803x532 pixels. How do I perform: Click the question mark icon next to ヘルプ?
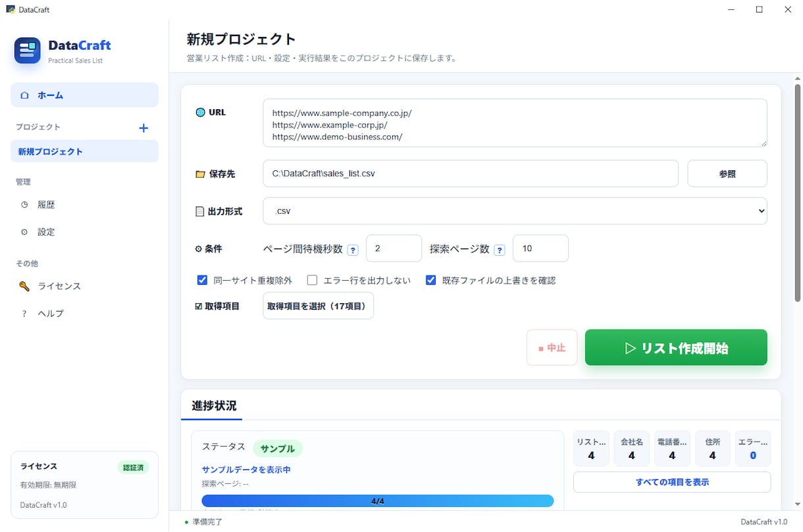(x=24, y=314)
